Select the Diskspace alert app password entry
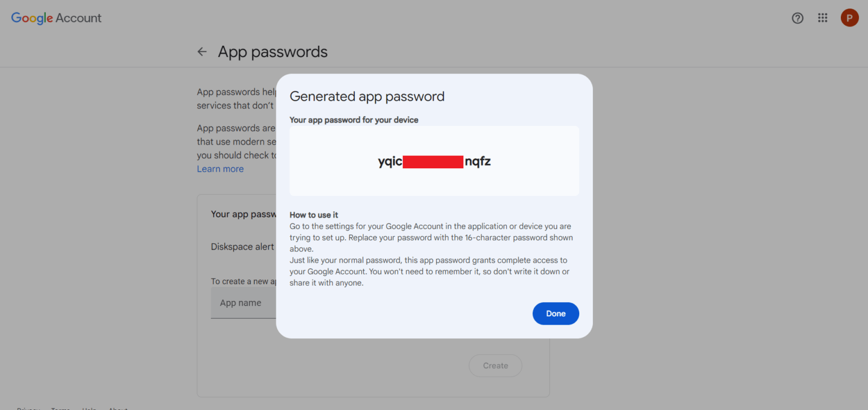This screenshot has height=410, width=868. point(242,247)
